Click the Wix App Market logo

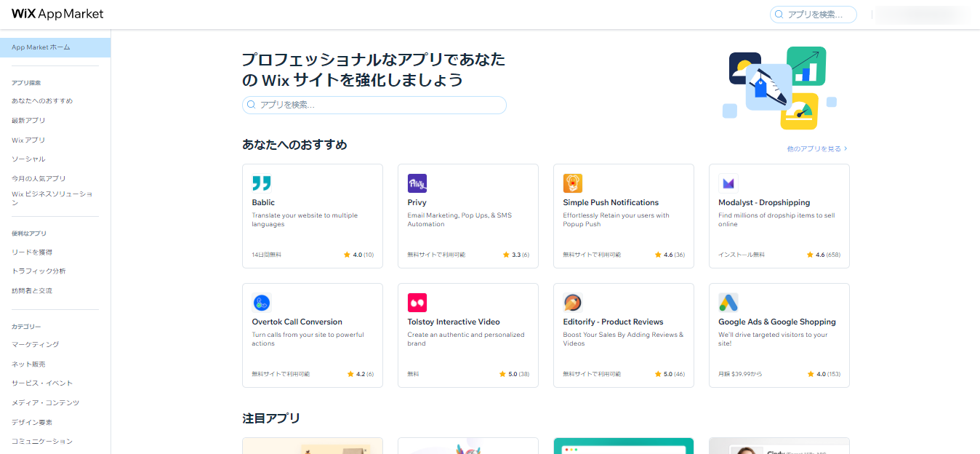tap(57, 14)
